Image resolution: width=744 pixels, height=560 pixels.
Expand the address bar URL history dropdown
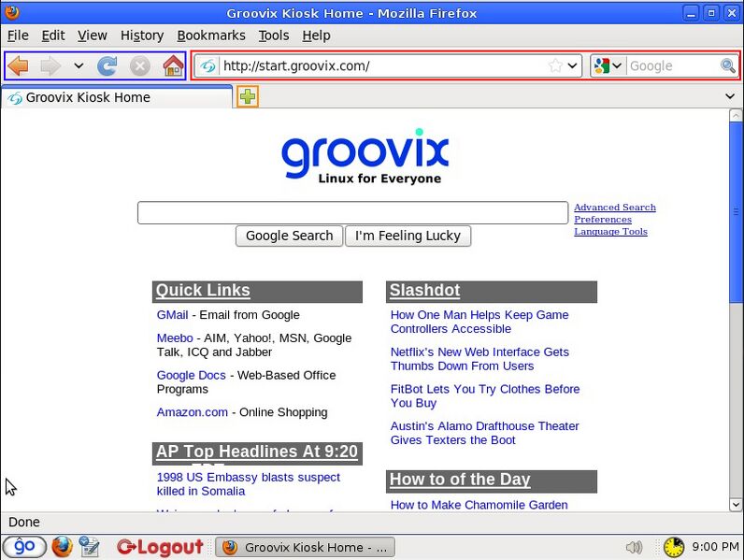tap(573, 65)
